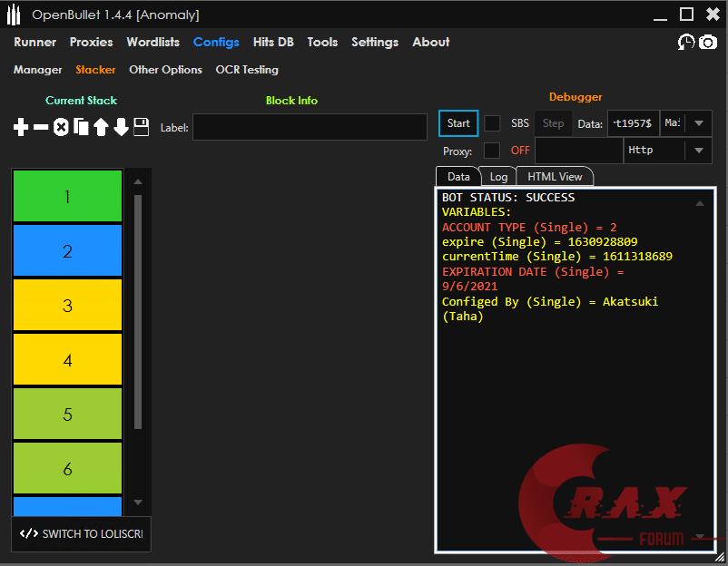Click the clone block copy icon

pyautogui.click(x=81, y=127)
